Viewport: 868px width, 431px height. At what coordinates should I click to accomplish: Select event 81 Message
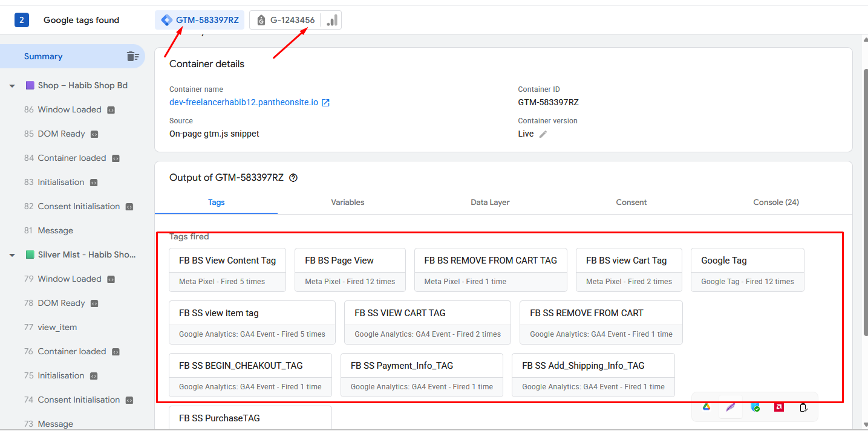coord(55,231)
